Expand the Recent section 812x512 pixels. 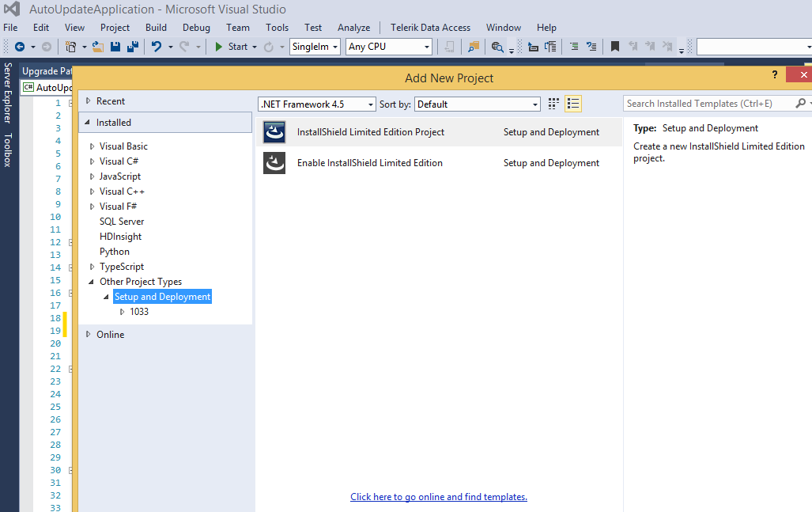point(88,101)
